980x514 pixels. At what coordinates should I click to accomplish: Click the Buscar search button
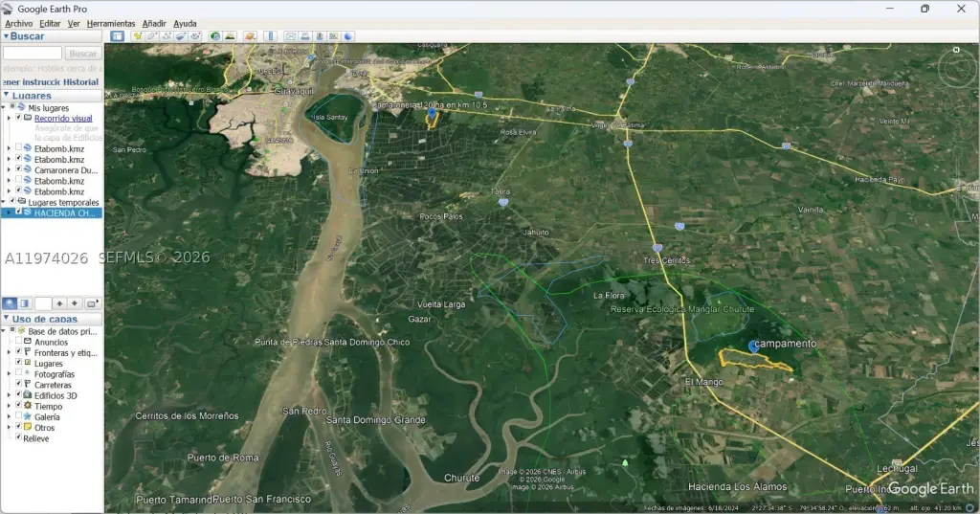tap(82, 54)
